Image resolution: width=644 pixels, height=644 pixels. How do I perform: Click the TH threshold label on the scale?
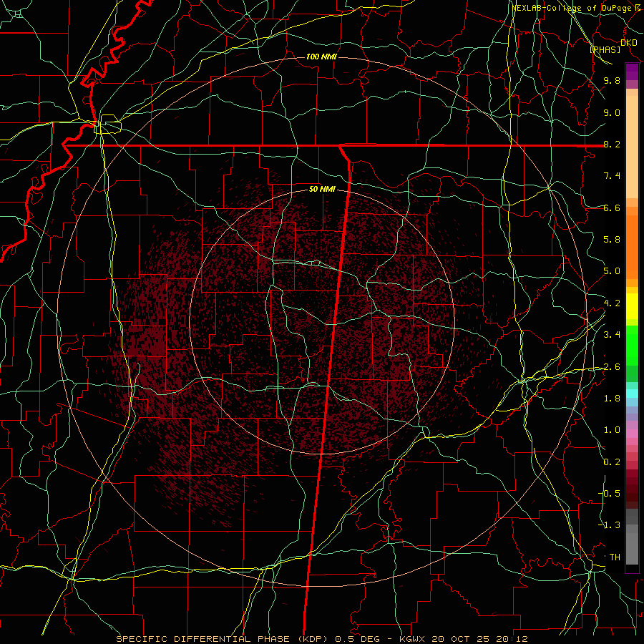[615, 557]
